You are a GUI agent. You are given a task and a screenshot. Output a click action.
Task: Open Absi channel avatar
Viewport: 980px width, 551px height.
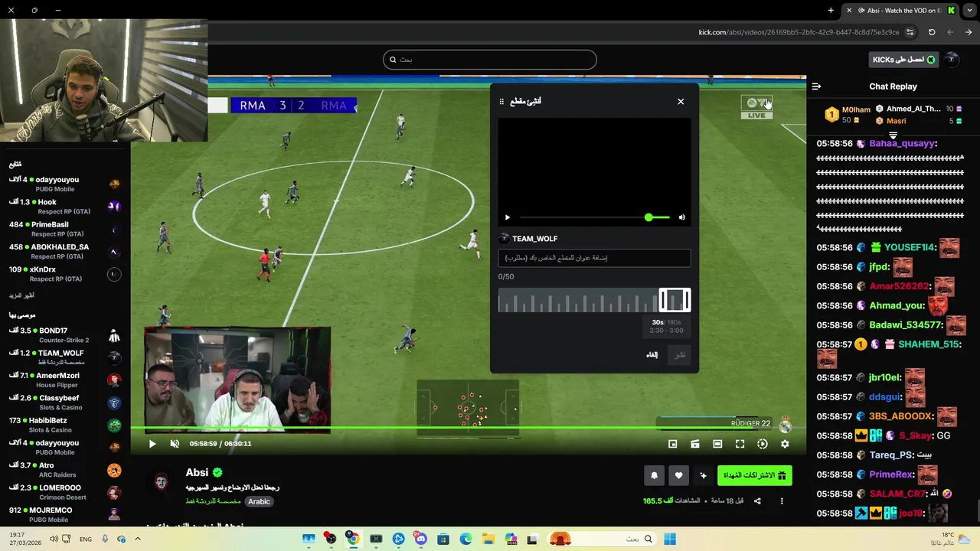click(x=162, y=482)
